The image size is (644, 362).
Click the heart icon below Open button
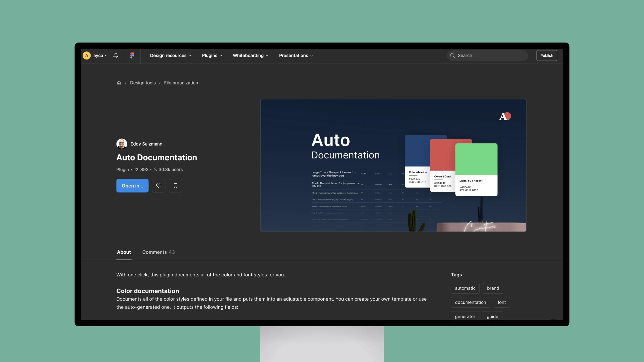[x=158, y=185]
